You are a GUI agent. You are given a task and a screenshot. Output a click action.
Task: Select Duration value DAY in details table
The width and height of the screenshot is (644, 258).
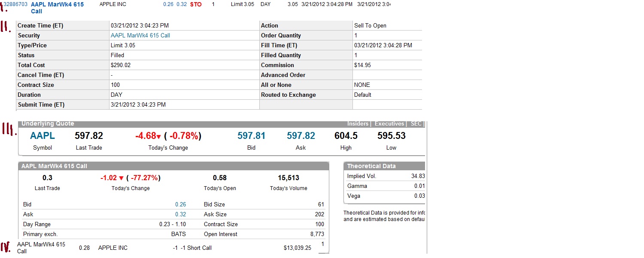pyautogui.click(x=116, y=95)
